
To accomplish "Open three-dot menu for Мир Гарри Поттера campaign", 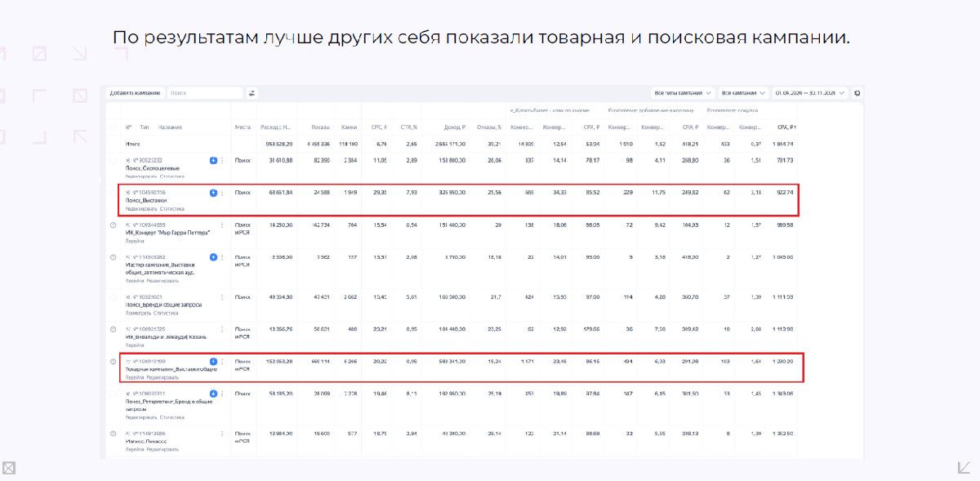I will 222,225.
